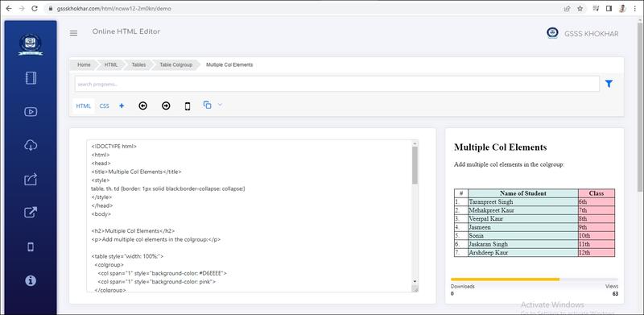Click the info icon in sidebar
The width and height of the screenshot is (644, 315).
coord(31,280)
